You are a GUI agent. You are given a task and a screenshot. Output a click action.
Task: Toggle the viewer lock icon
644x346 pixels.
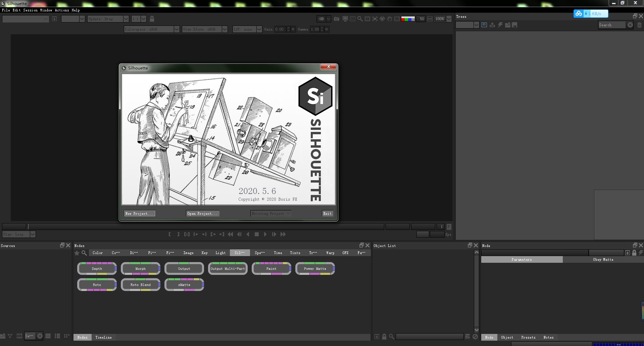click(x=152, y=19)
